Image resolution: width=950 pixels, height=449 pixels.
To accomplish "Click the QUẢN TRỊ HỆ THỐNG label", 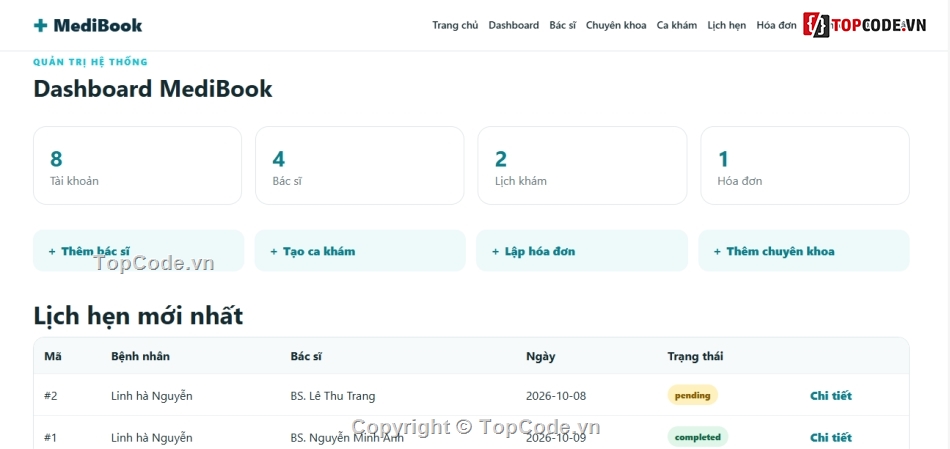I will (90, 62).
